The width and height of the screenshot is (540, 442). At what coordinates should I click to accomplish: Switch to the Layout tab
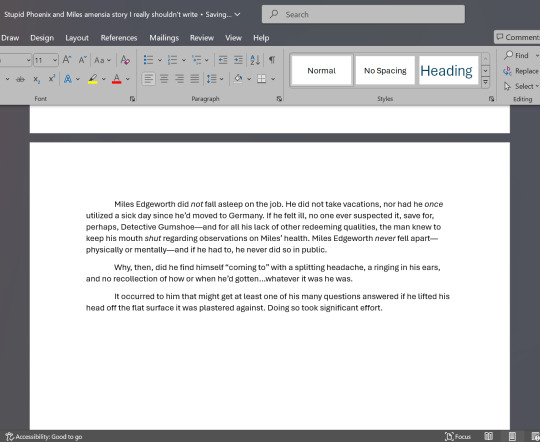(77, 38)
